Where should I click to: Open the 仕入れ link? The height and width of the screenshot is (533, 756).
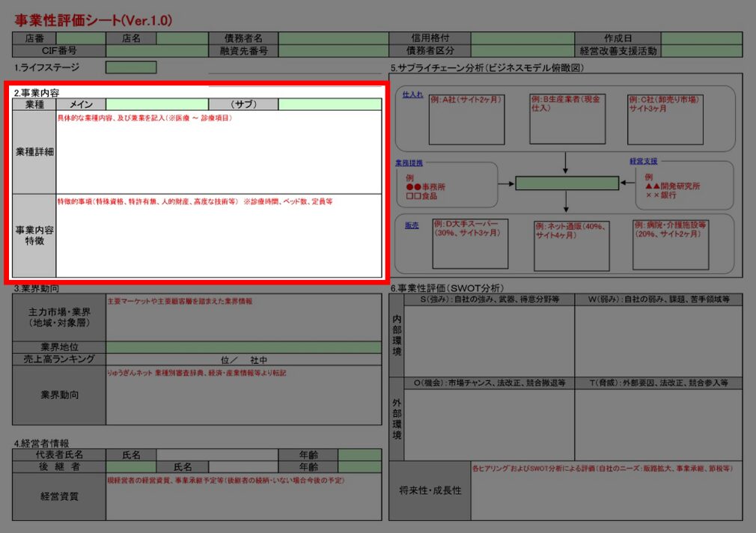click(412, 94)
